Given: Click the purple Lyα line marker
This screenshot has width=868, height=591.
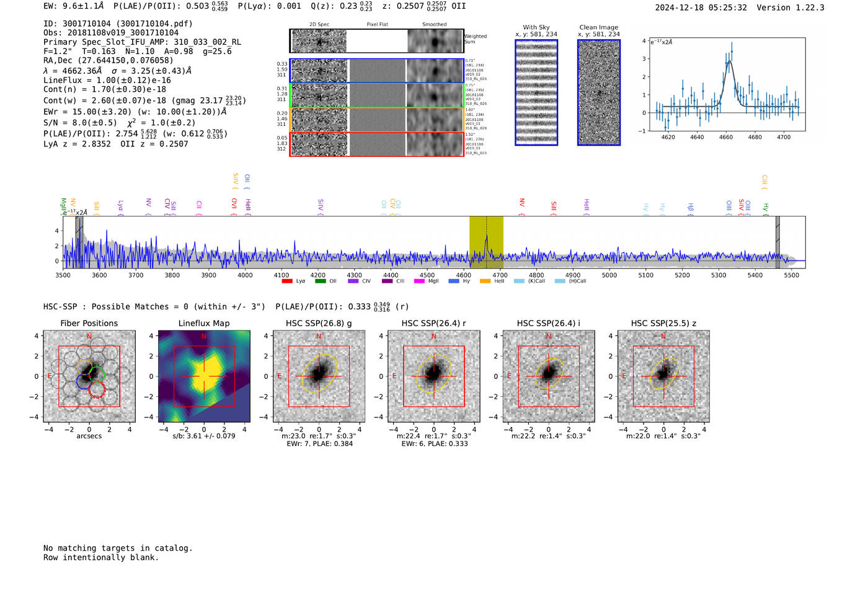Looking at the screenshot, I should (120, 207).
